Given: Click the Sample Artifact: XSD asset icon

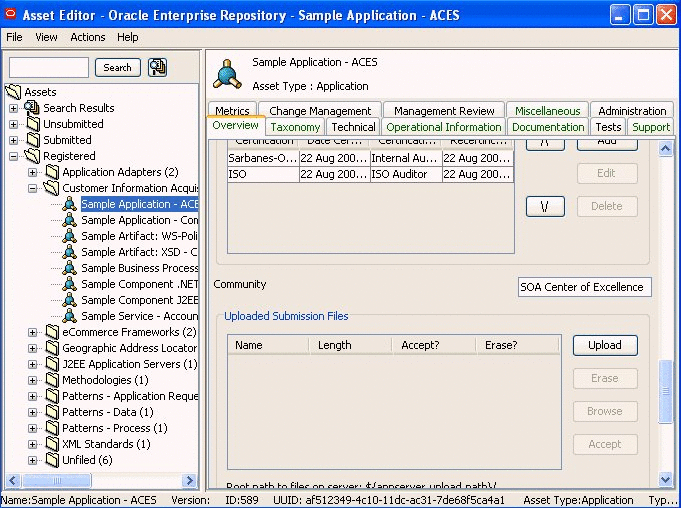Looking at the screenshot, I should point(69,252).
